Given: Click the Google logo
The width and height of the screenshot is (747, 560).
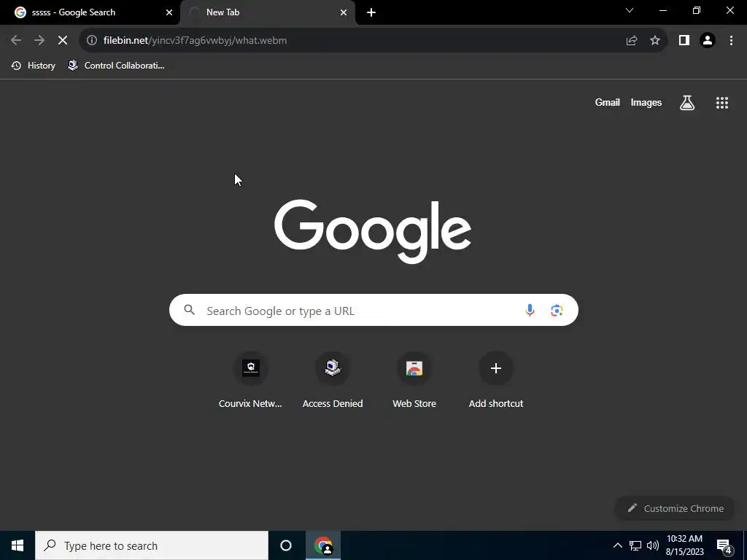Looking at the screenshot, I should click(373, 231).
